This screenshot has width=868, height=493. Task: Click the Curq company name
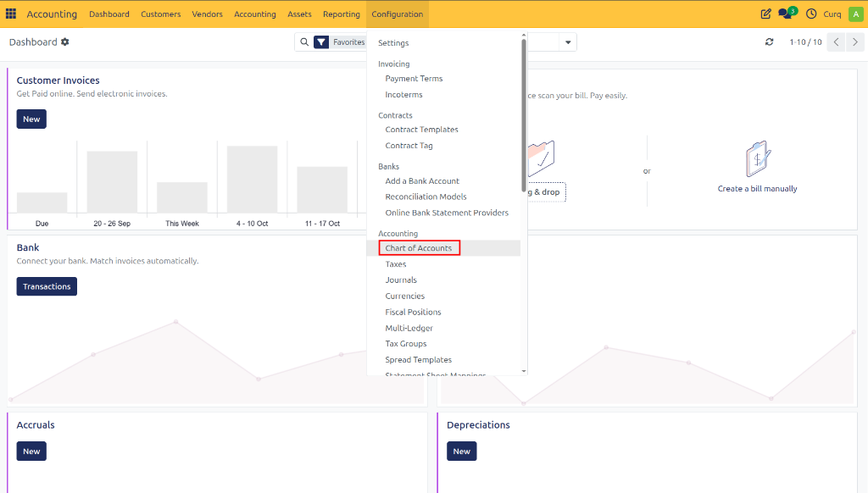832,14
